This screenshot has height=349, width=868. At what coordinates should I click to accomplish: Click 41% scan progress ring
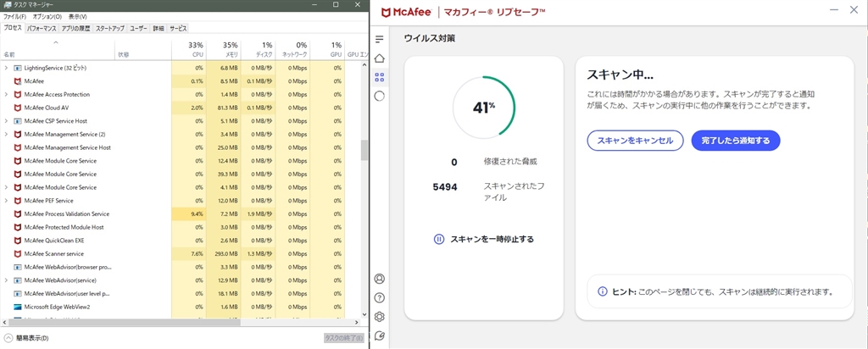coord(484,106)
